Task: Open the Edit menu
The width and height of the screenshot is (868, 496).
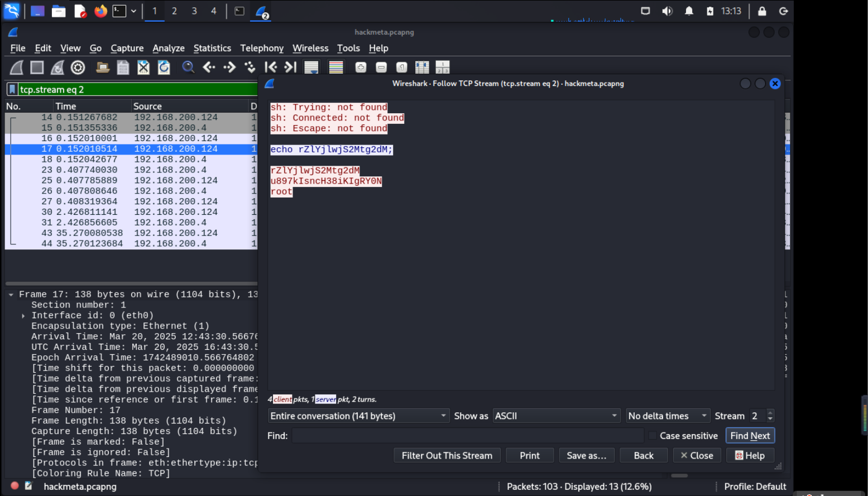Action: pyautogui.click(x=43, y=49)
